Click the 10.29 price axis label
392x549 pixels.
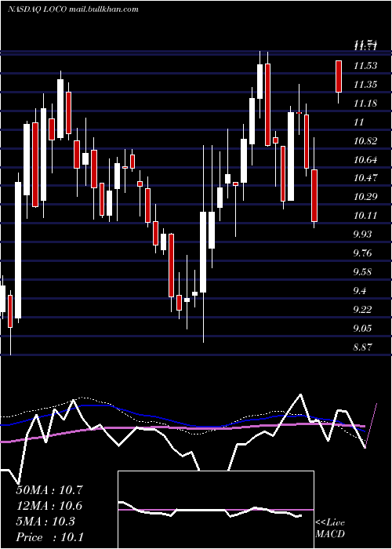(365, 197)
